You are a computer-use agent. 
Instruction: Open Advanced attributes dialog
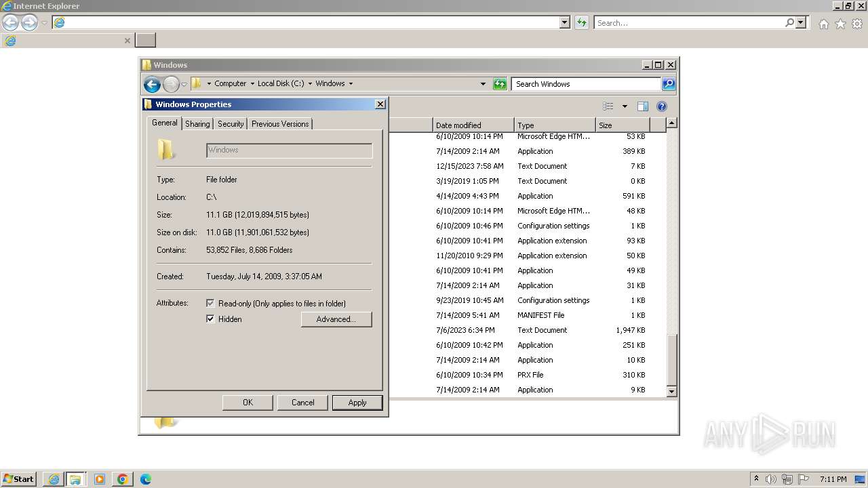(x=336, y=319)
